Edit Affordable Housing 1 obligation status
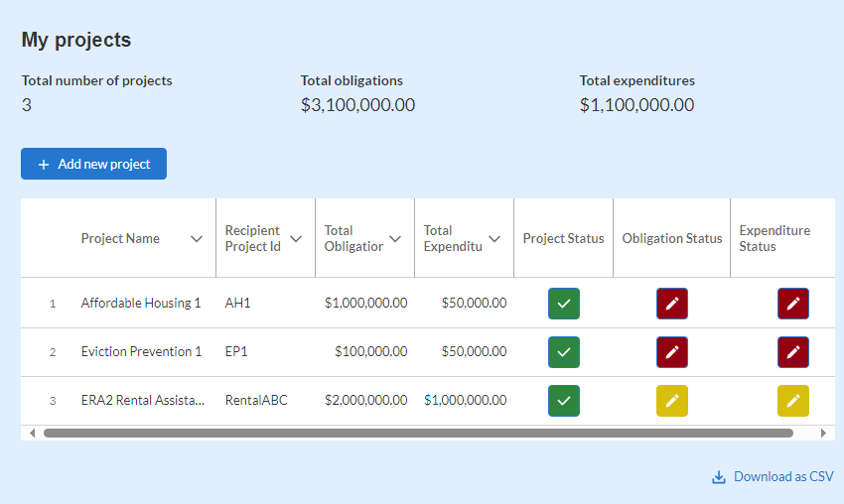 click(x=672, y=304)
